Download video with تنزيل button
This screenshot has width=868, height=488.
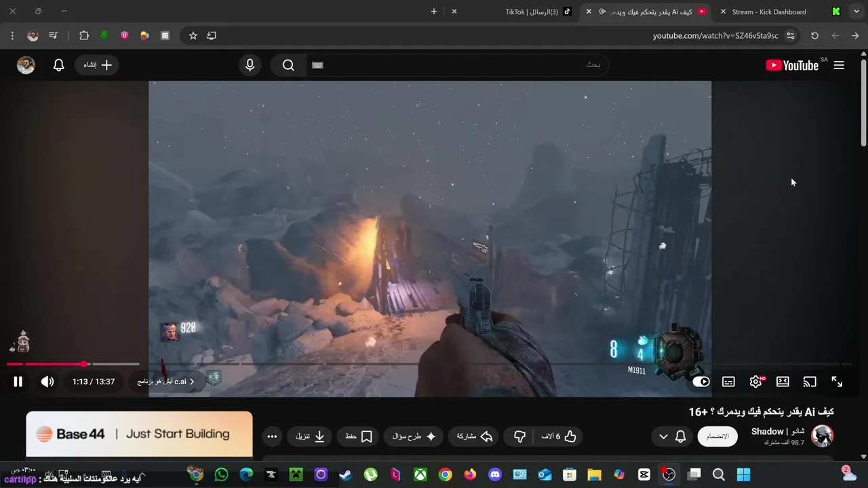(311, 436)
